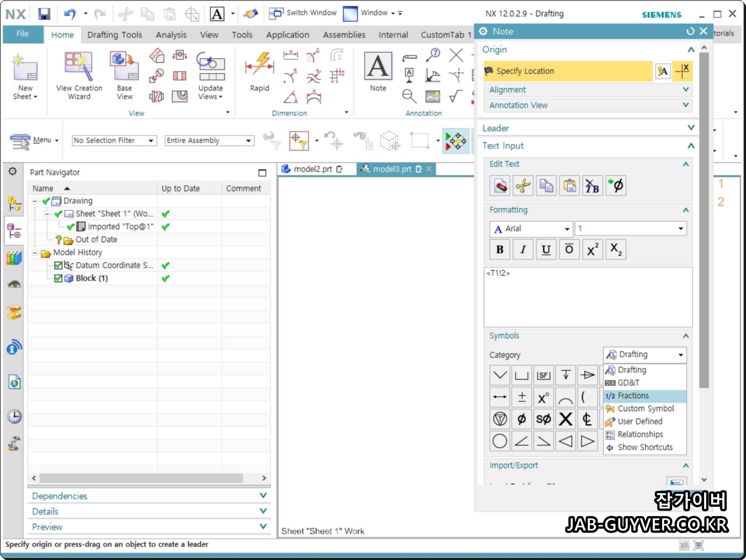This screenshot has width=746, height=560.
Task: Click the Part Navigator horizontal scrollbar
Action: (141, 478)
